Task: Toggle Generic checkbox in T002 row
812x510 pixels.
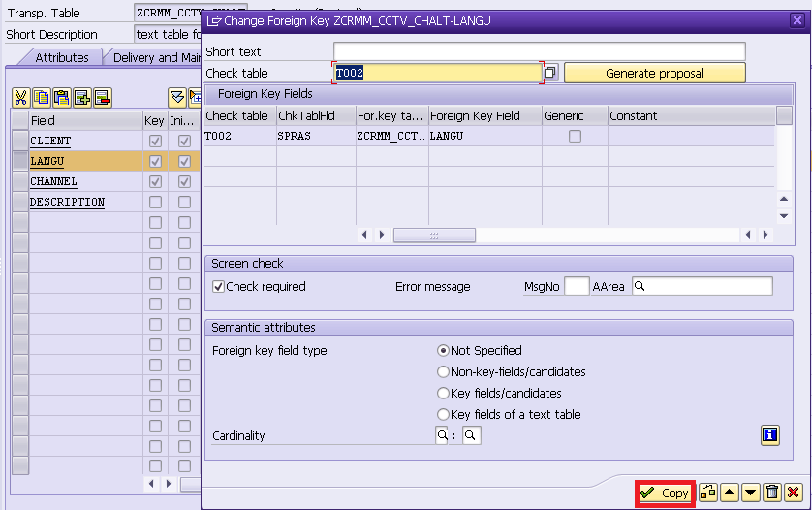Action: pyautogui.click(x=575, y=137)
